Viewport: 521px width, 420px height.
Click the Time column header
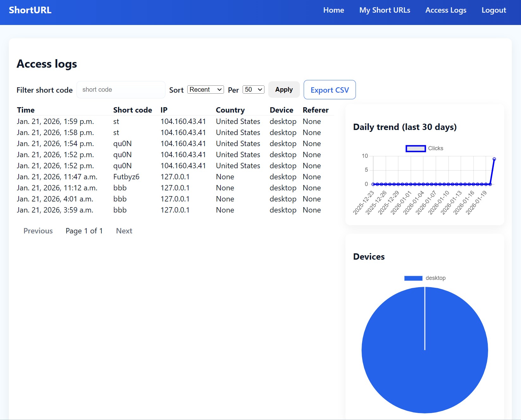point(26,110)
